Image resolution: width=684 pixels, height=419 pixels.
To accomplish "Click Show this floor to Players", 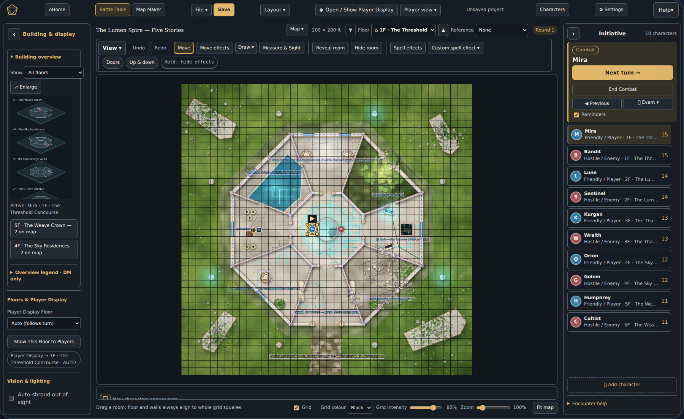I will [44, 342].
